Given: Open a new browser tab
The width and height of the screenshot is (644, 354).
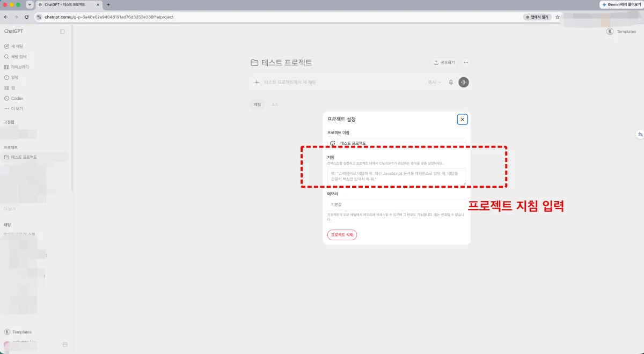Looking at the screenshot, I should [x=108, y=4].
